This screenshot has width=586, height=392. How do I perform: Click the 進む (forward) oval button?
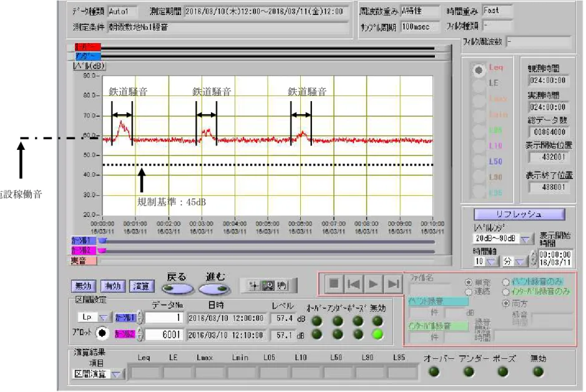[214, 289]
